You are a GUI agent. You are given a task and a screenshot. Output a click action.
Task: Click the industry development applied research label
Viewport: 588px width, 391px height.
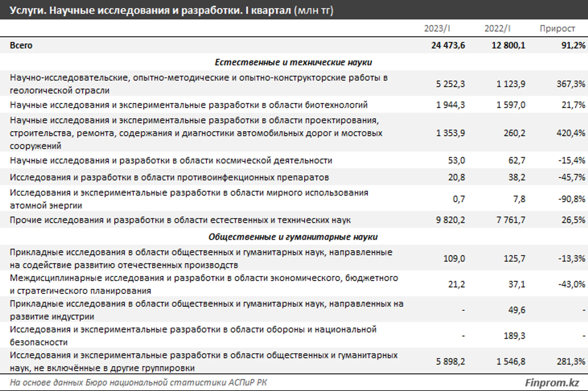click(x=207, y=310)
